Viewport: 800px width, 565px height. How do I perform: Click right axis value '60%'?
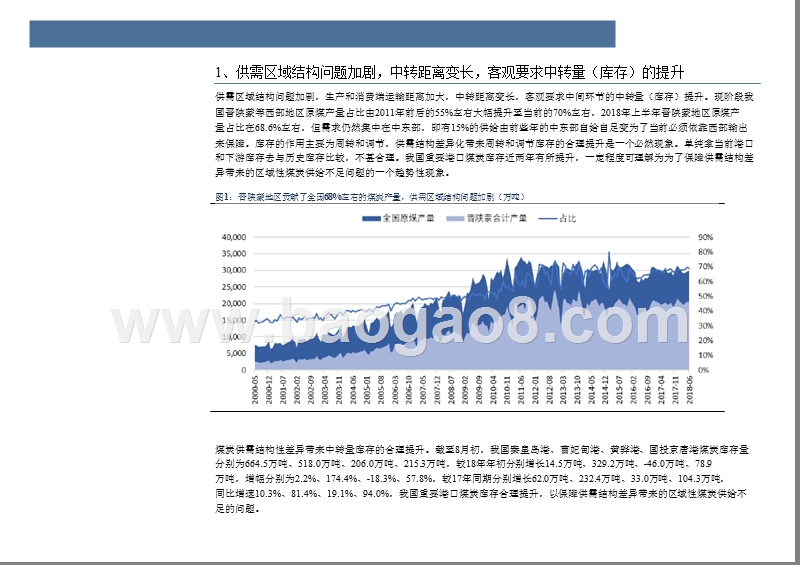tap(706, 282)
